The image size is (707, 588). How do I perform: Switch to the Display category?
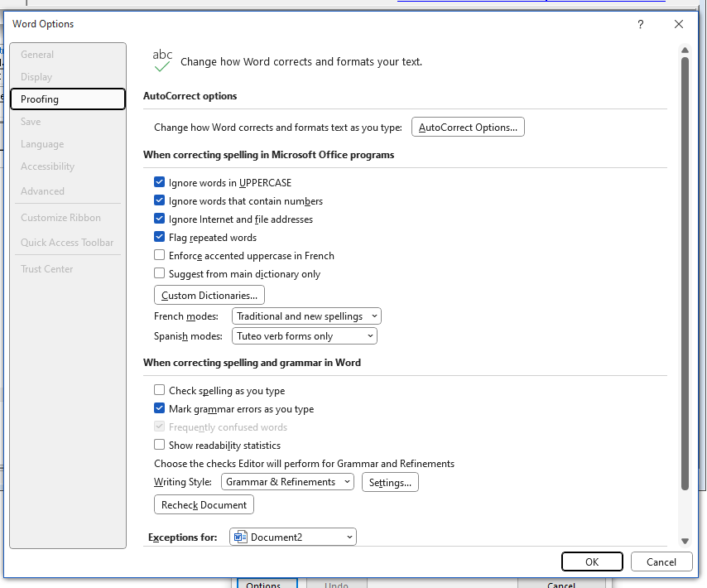pyautogui.click(x=68, y=77)
